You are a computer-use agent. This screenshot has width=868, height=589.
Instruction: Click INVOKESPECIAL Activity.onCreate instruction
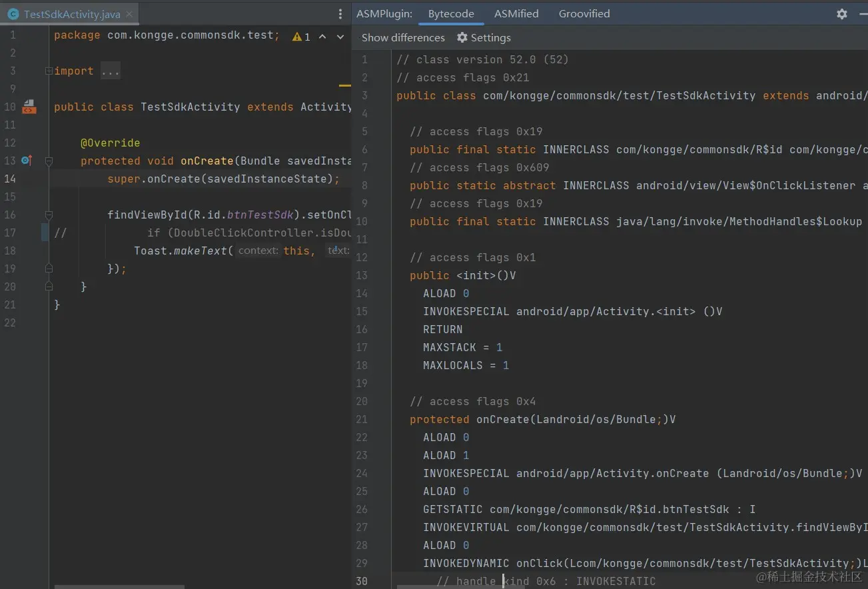[643, 473]
